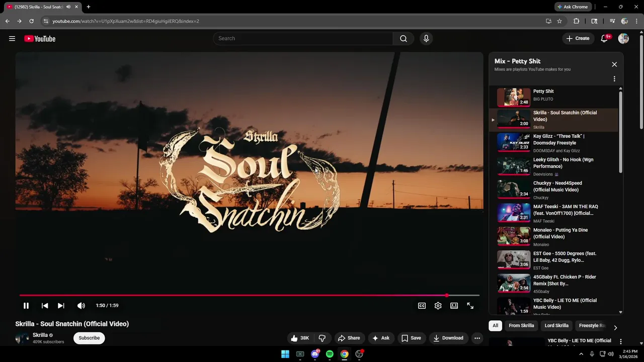Play Monaleo Putting Ya Dine video
The image size is (644, 362).
553,237
